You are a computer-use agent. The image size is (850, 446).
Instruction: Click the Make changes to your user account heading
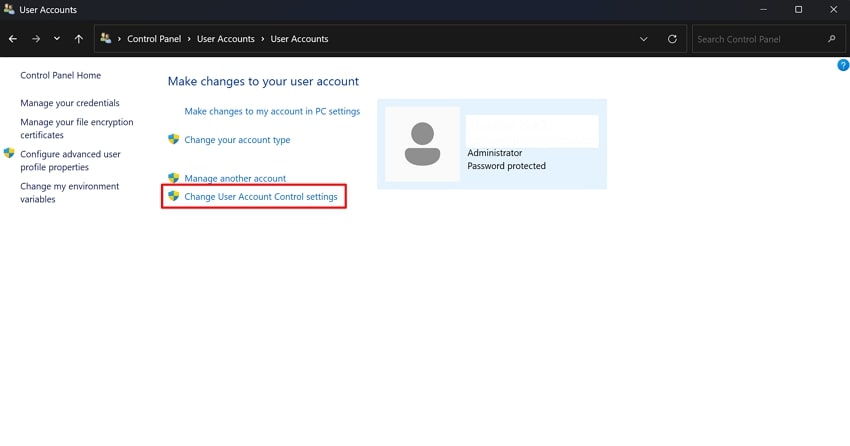click(x=263, y=81)
